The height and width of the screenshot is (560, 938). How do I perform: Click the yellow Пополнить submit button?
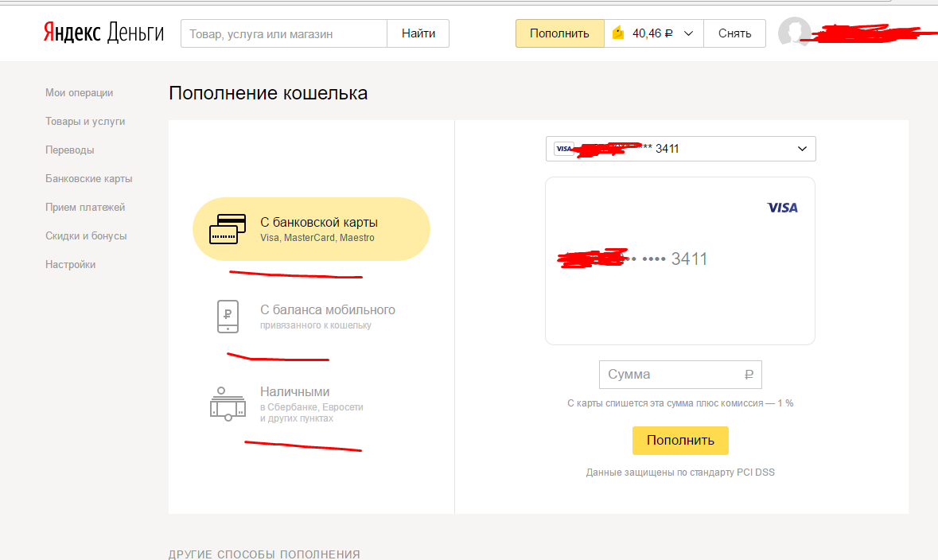(x=681, y=441)
